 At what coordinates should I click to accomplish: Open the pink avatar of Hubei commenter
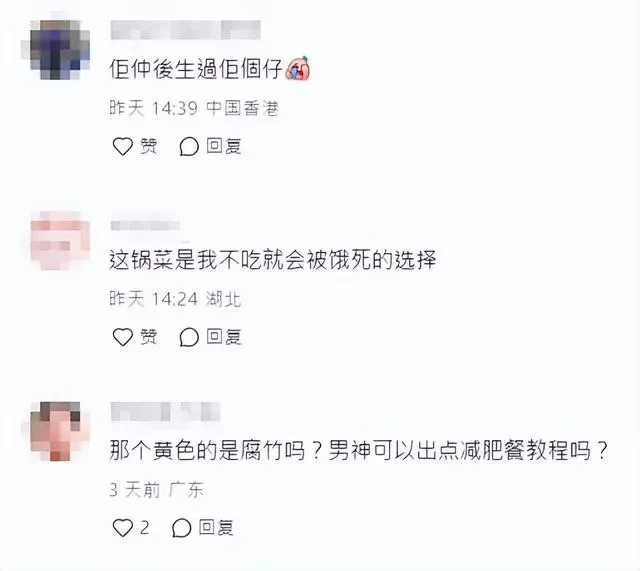[60, 240]
